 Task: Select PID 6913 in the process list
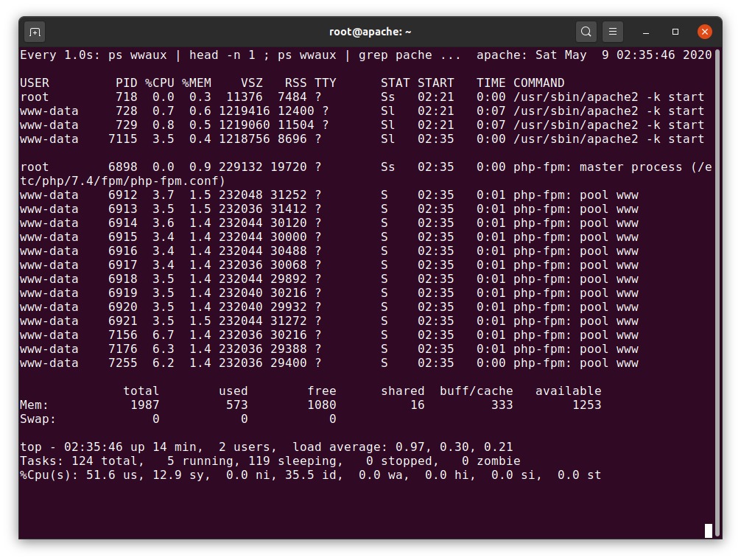pyautogui.click(x=123, y=209)
